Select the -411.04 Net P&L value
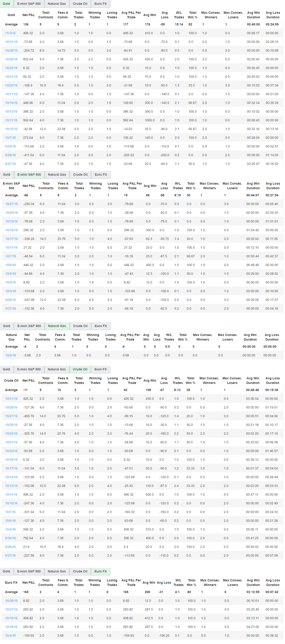 (28, 155)
